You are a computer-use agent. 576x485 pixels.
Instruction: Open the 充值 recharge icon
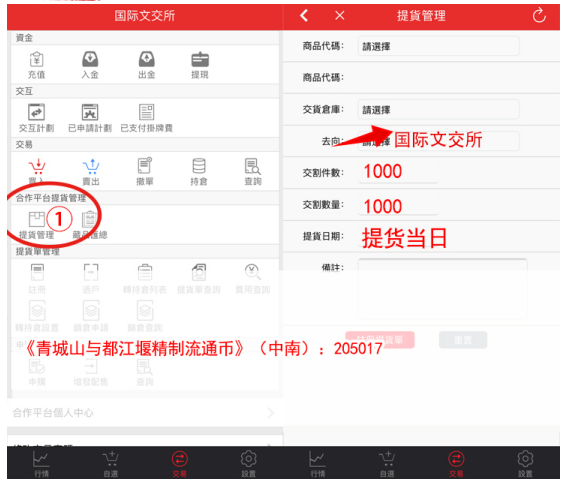36,65
